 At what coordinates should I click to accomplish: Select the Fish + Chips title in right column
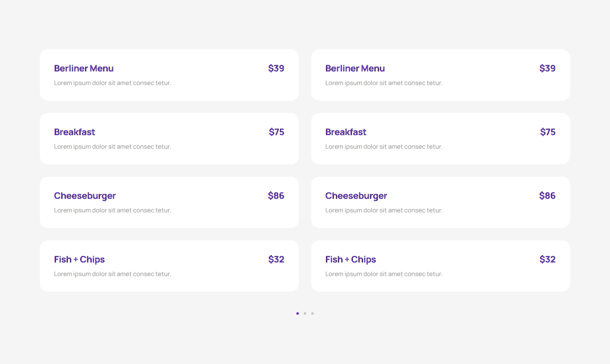point(351,260)
